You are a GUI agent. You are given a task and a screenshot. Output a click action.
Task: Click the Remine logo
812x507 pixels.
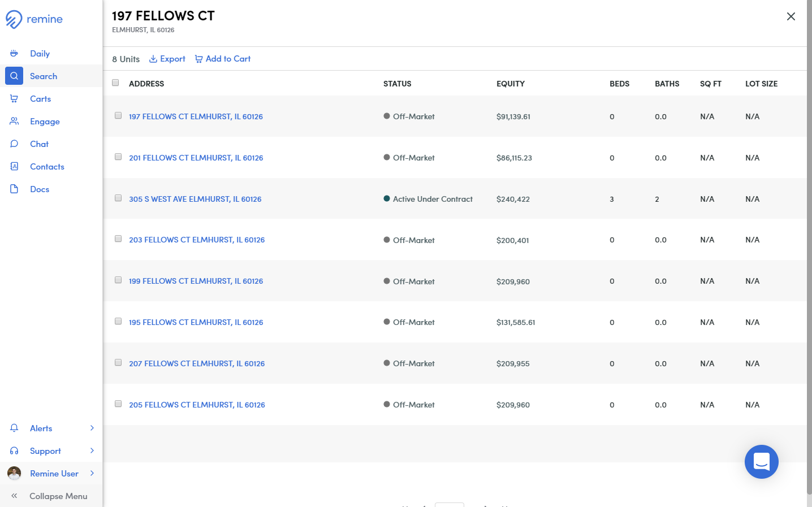point(34,19)
